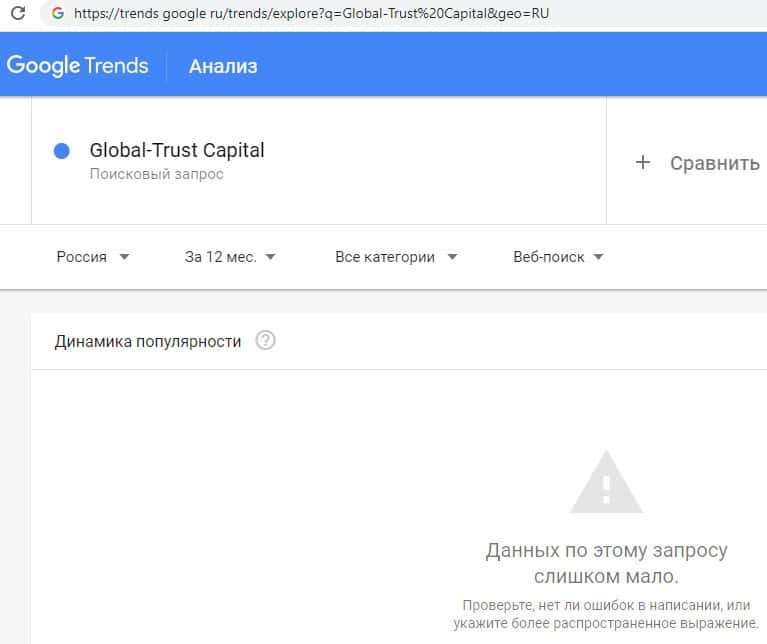Edit the Global-Trust Capital search term
Viewport: 767px width, 644px height.
coord(177,151)
